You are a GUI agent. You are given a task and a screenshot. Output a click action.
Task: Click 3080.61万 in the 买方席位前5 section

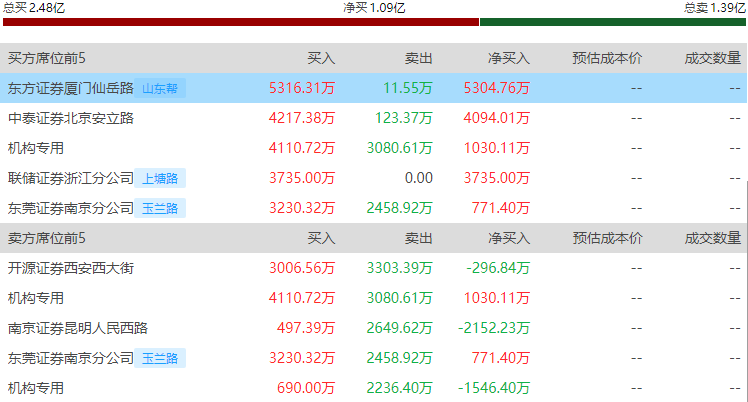(x=399, y=148)
